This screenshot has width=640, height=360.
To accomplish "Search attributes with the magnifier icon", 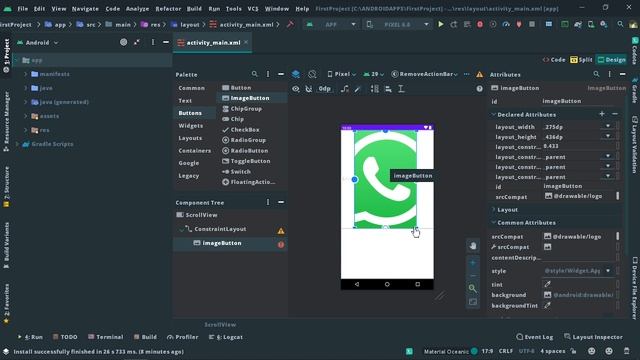I will (596, 74).
